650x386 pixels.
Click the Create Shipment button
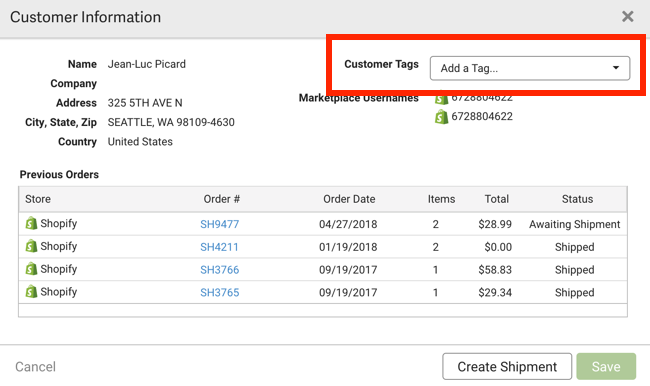point(507,367)
